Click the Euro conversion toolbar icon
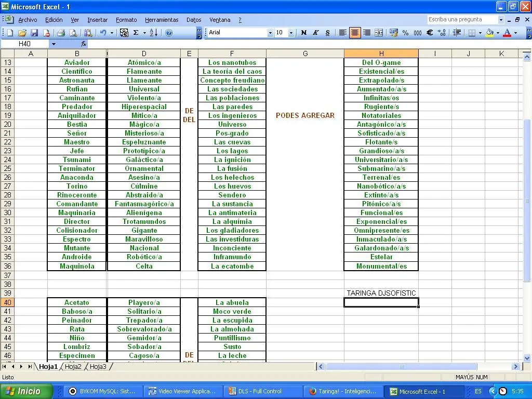 124,33
